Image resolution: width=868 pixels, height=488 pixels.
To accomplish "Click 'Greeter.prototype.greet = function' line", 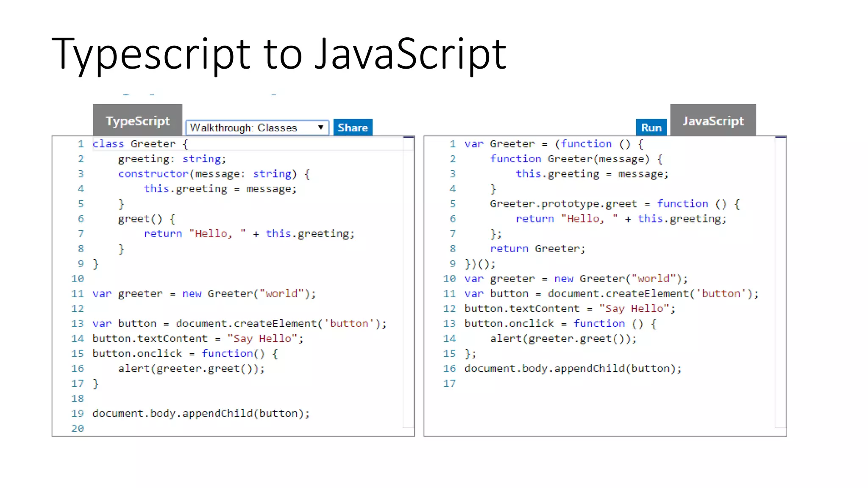I will (x=615, y=204).
